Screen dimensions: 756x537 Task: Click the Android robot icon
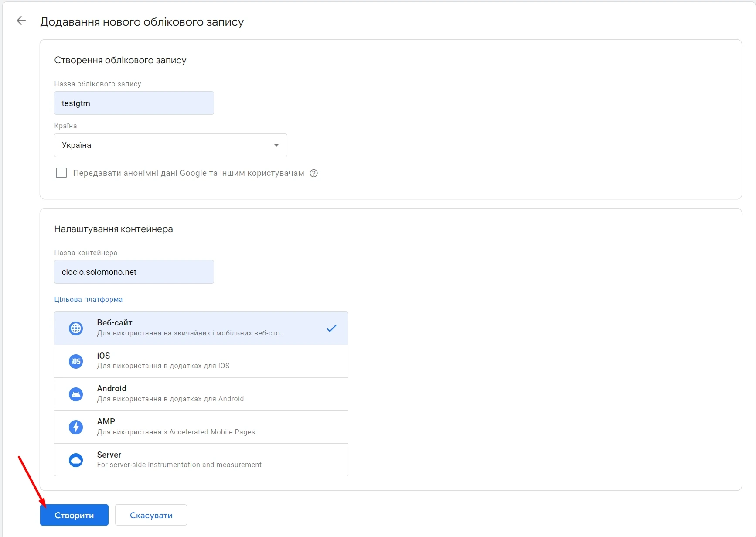click(76, 394)
